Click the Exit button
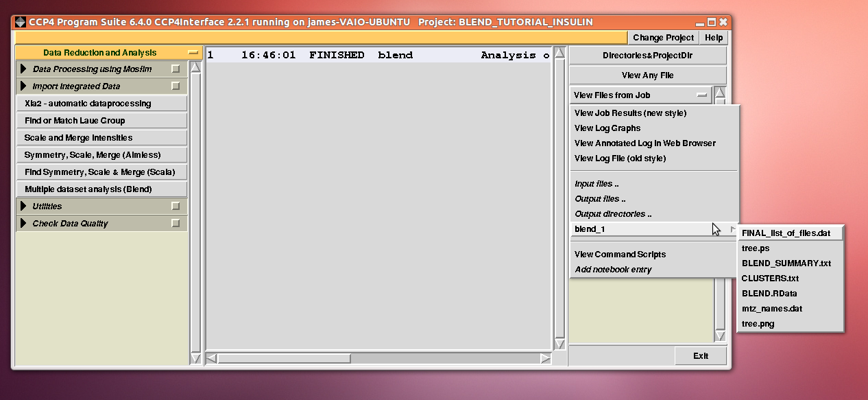The height and width of the screenshot is (400, 868). point(700,356)
